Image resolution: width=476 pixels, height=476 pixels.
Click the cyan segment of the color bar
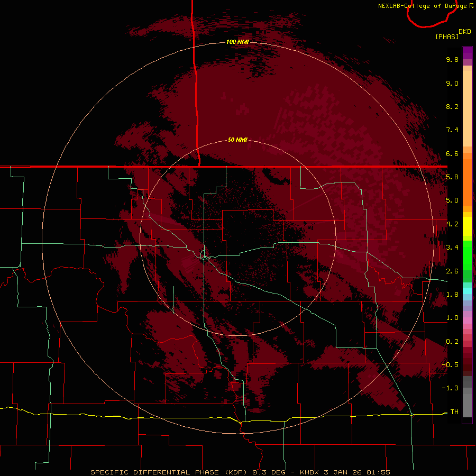click(467, 291)
